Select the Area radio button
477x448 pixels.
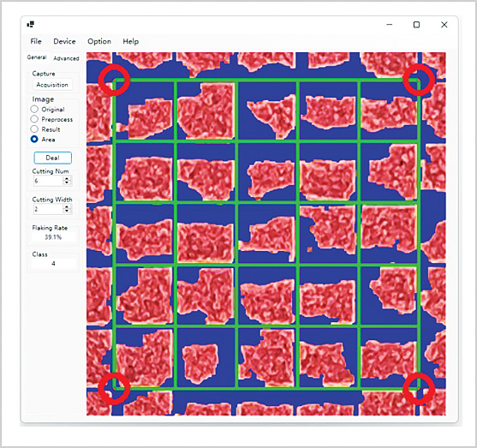pyautogui.click(x=34, y=139)
